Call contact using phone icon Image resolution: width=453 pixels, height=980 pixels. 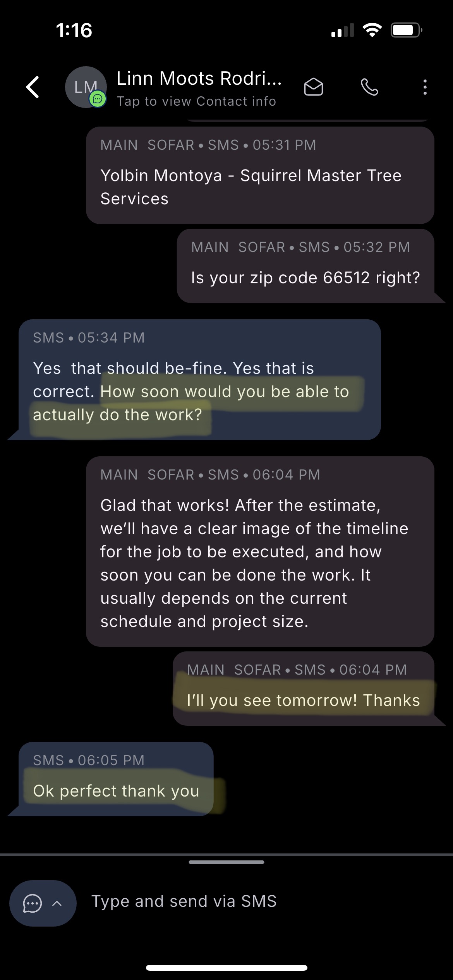369,87
